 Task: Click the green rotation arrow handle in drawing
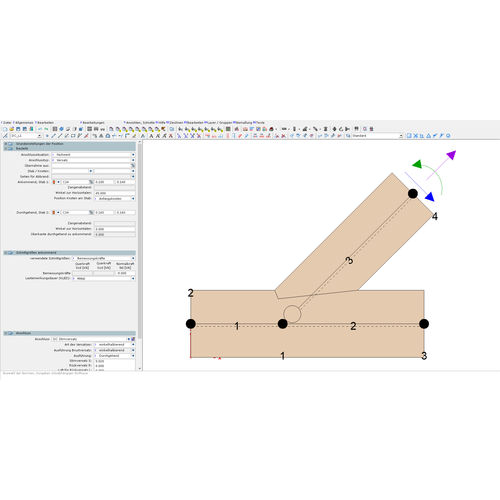pyautogui.click(x=417, y=164)
